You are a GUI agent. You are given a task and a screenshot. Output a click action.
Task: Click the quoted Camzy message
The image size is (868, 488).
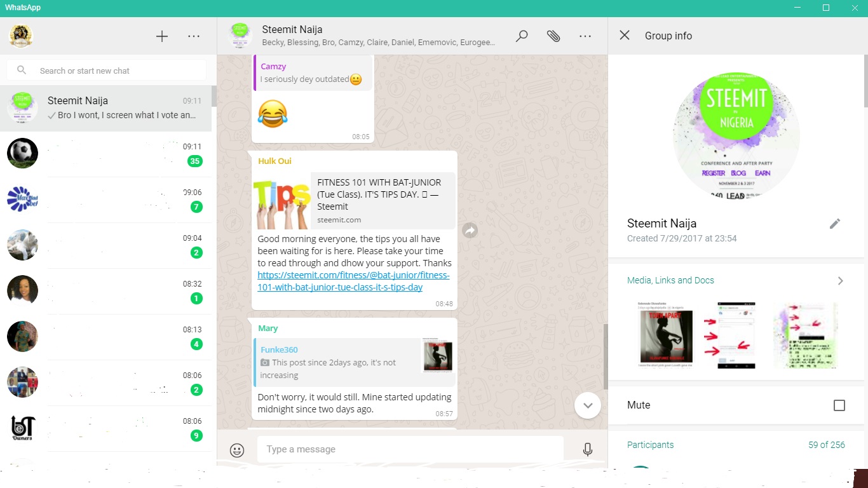[x=312, y=72]
